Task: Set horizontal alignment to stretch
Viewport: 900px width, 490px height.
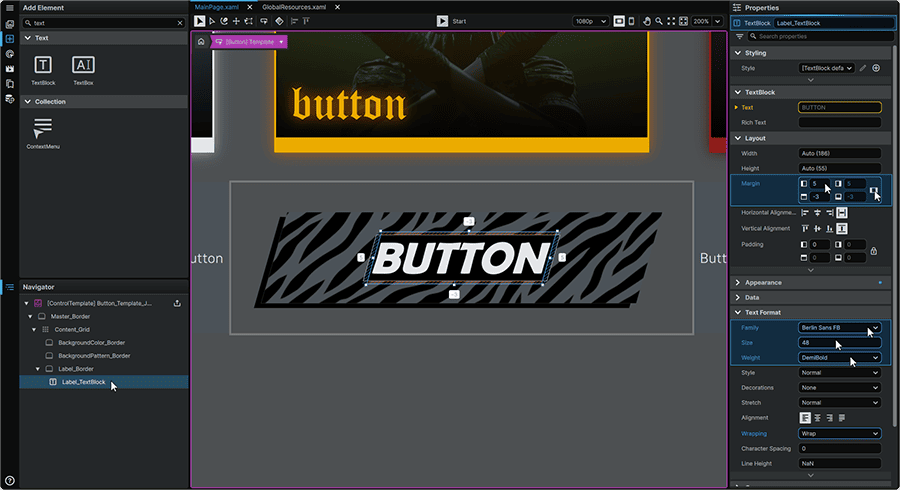Action: tap(842, 213)
